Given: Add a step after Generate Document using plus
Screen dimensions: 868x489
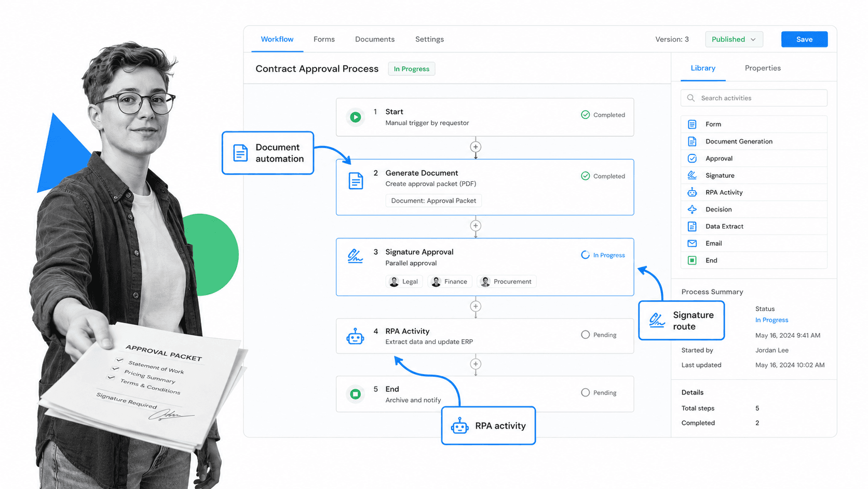Looking at the screenshot, I should pyautogui.click(x=476, y=226).
